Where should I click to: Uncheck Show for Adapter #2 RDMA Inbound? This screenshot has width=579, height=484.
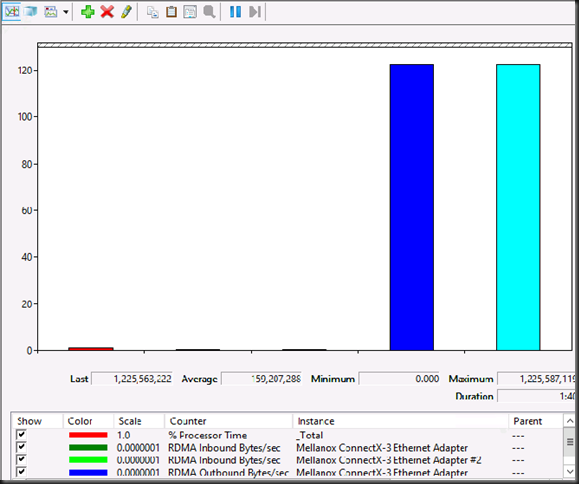point(21,460)
